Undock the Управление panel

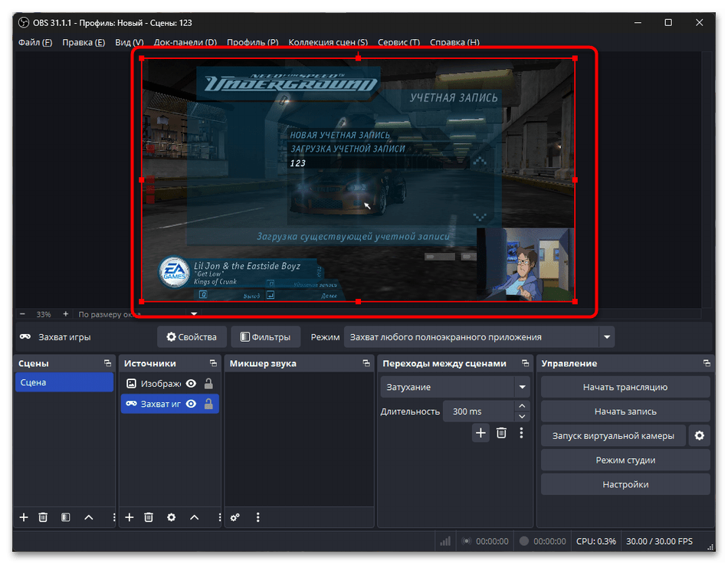707,363
